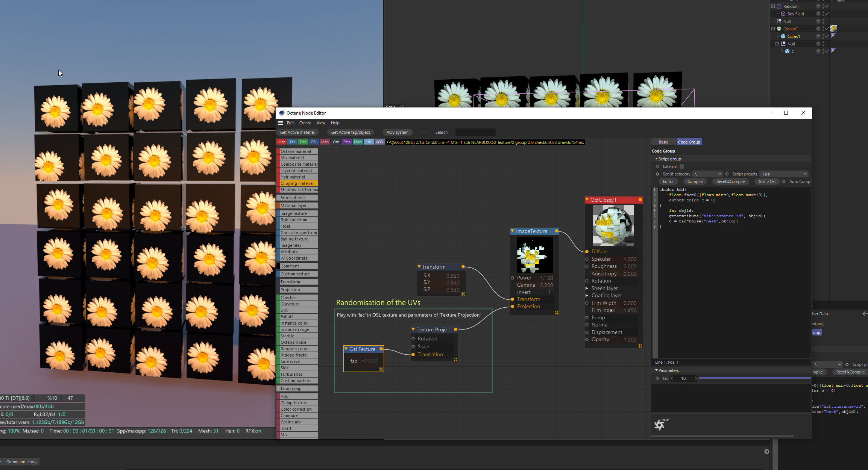The width and height of the screenshot is (868, 470).
Task: Click the Random effector icon
Action: coord(779,6)
